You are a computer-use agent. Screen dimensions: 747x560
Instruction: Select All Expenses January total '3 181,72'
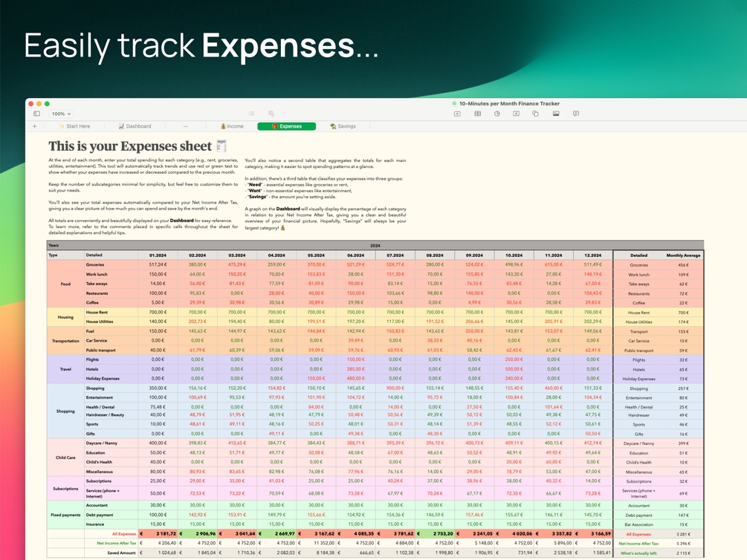(158, 534)
